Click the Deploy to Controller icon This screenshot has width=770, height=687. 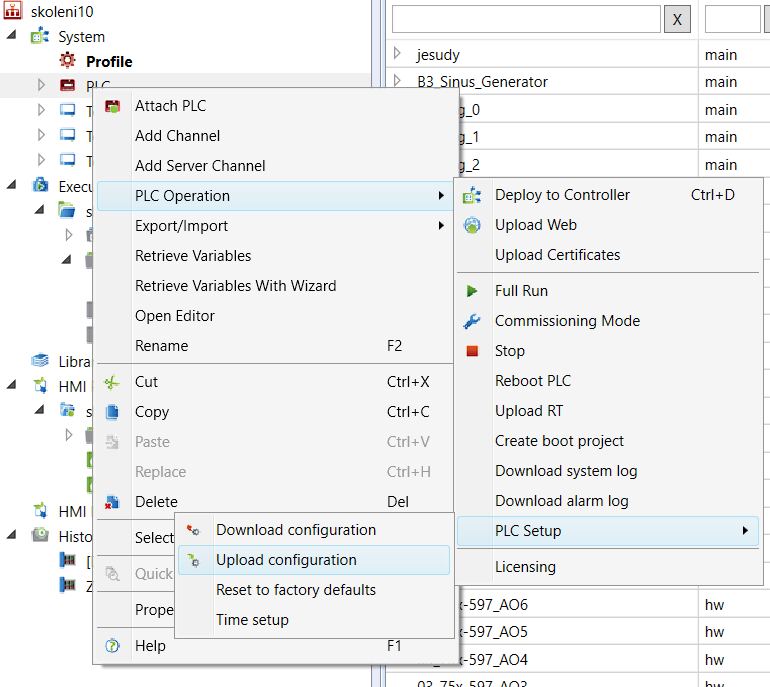coord(472,196)
